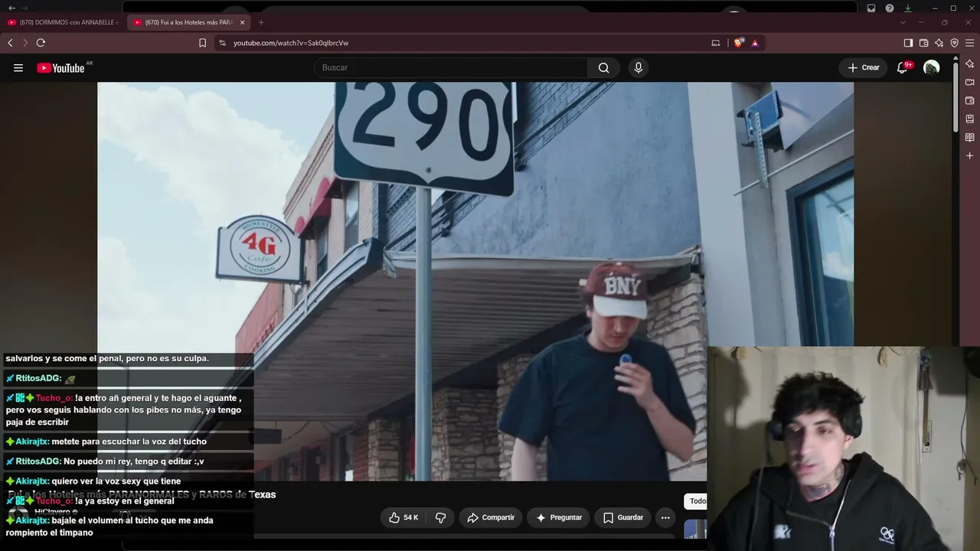Open the YouTube account avatar menu
The image size is (980, 551).
coord(931,68)
